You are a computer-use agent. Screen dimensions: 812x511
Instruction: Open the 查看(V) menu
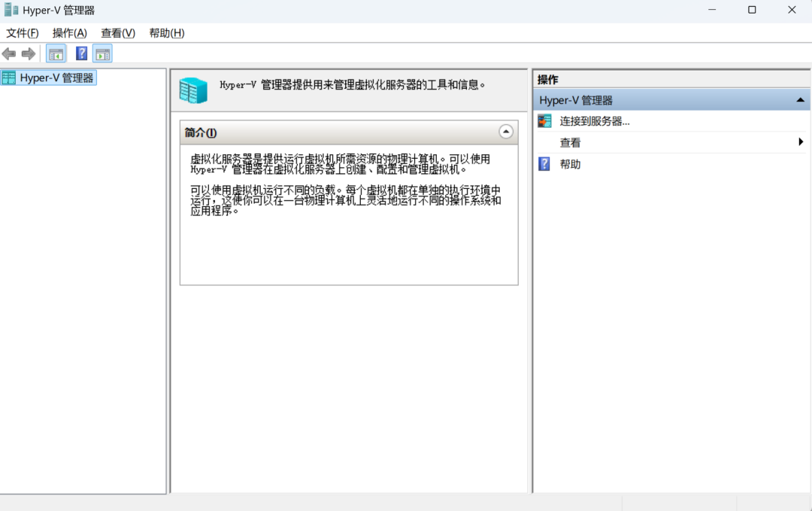pyautogui.click(x=118, y=33)
